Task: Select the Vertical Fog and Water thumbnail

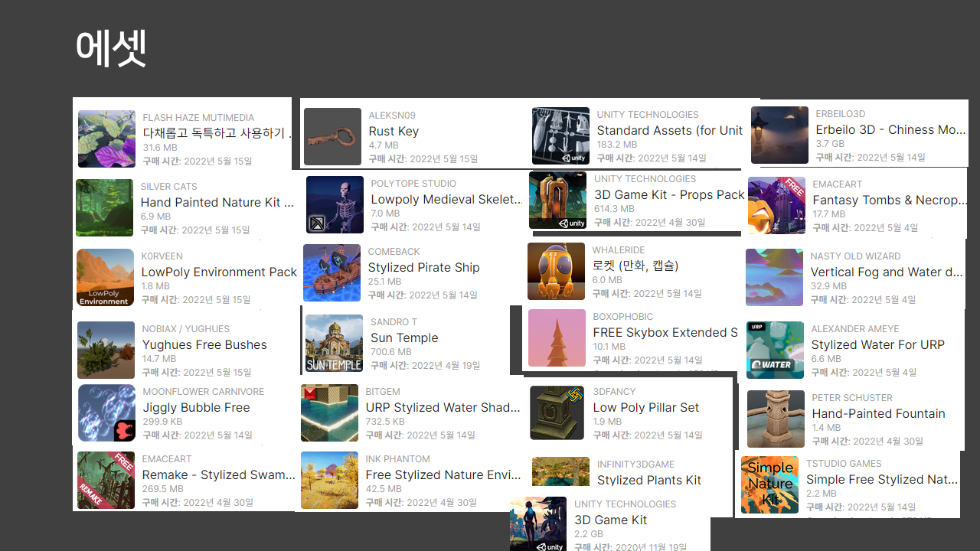Action: coord(774,278)
